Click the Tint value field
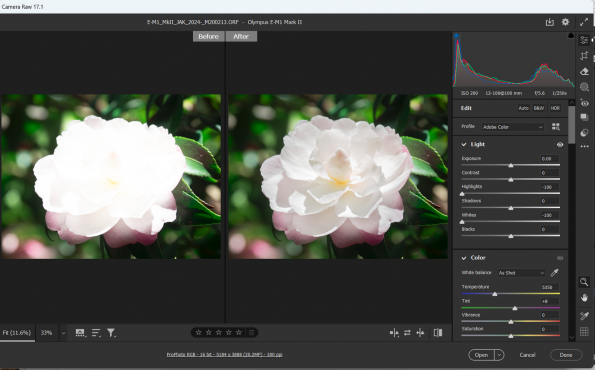The image size is (595, 370). click(550, 301)
